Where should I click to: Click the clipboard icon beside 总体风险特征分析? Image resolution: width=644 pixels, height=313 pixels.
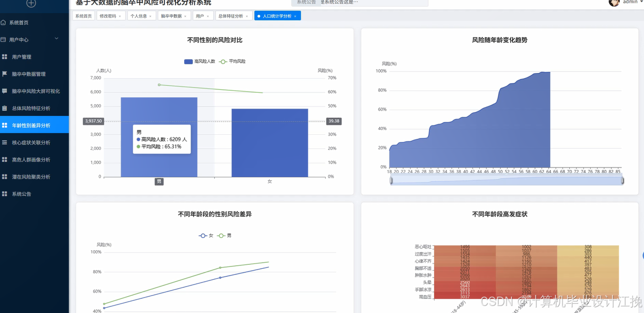5,108
